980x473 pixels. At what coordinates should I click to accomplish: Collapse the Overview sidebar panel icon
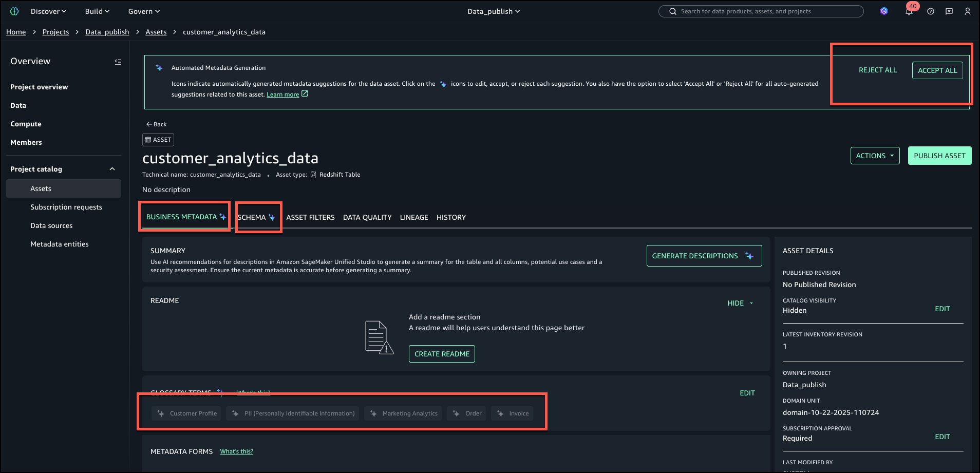(118, 62)
